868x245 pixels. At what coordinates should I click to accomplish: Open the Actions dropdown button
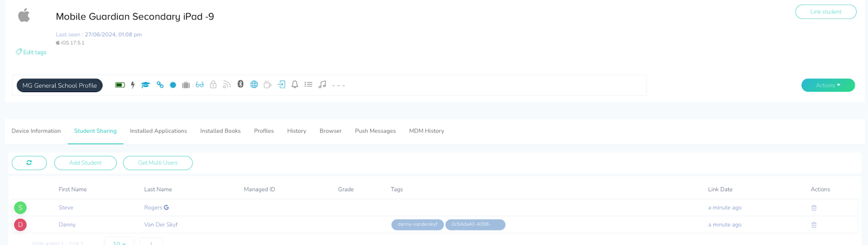(x=828, y=85)
